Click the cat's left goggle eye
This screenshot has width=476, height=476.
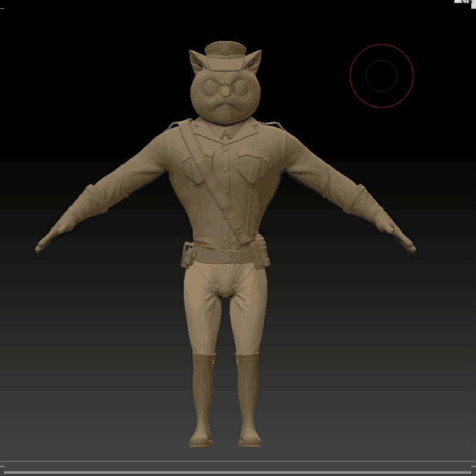[x=209, y=87]
